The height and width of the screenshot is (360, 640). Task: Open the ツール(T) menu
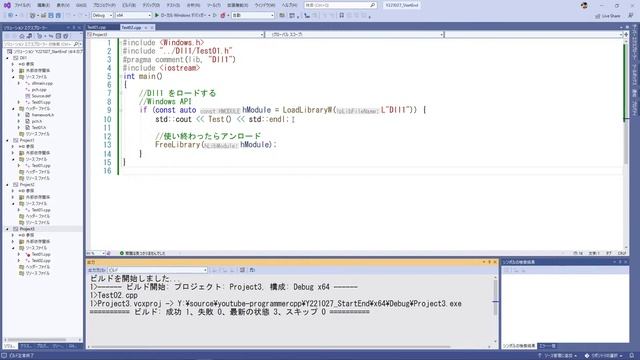click(213, 5)
